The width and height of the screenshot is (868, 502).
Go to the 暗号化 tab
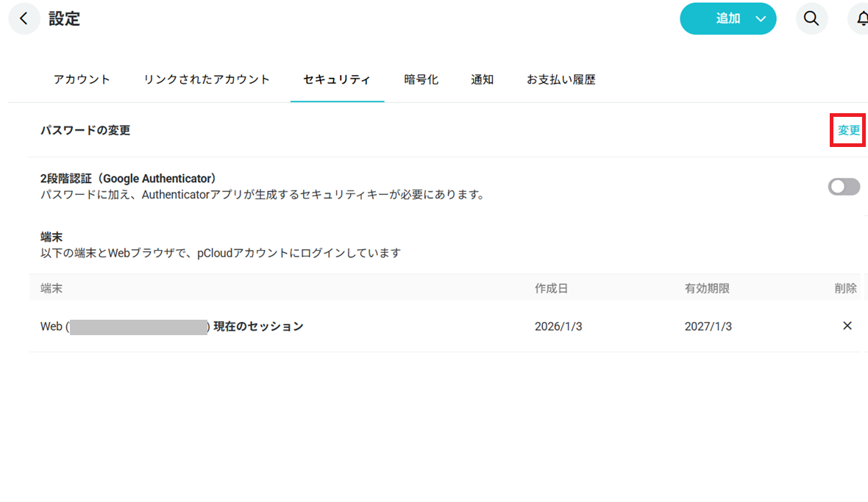[x=421, y=79]
